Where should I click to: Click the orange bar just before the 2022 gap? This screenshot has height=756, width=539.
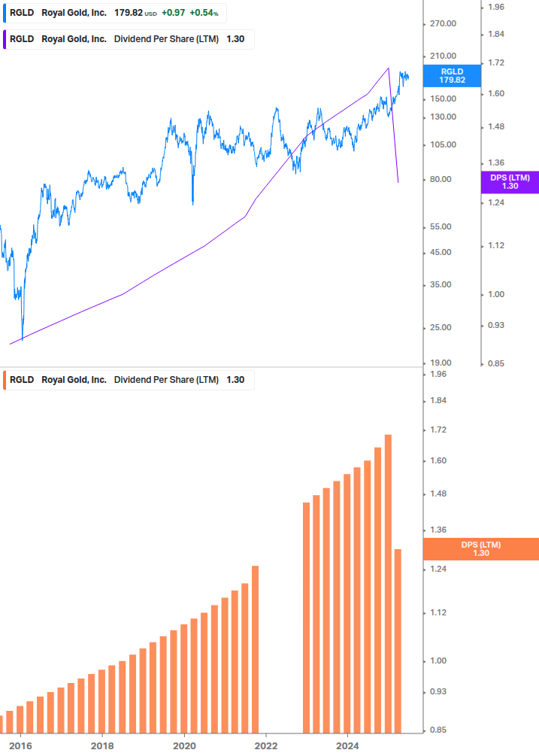click(256, 649)
